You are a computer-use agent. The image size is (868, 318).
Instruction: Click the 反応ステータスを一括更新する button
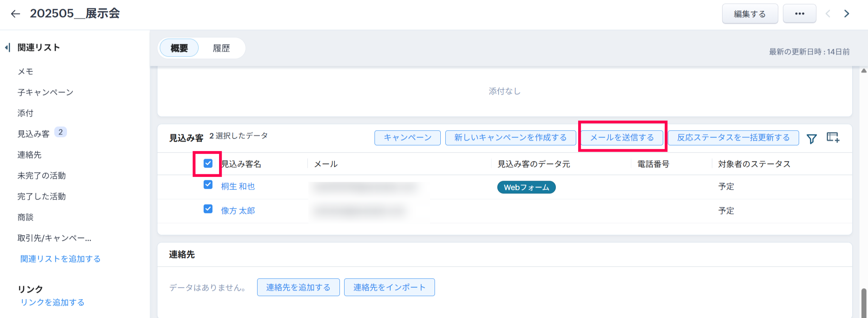(x=733, y=138)
